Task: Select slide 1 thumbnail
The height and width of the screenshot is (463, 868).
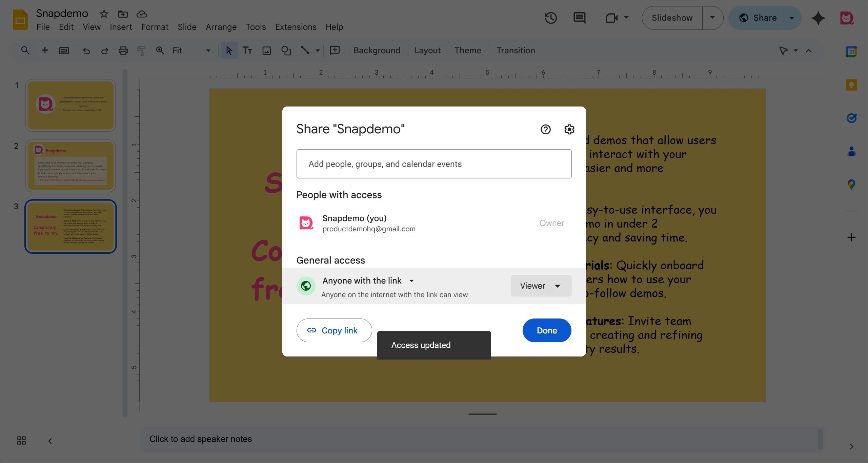Action: [x=70, y=105]
